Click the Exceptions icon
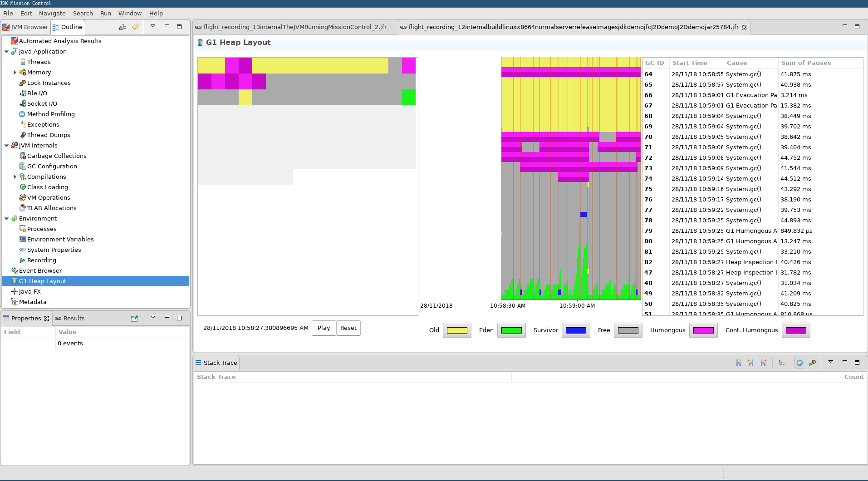This screenshot has height=481, width=868. (23, 124)
